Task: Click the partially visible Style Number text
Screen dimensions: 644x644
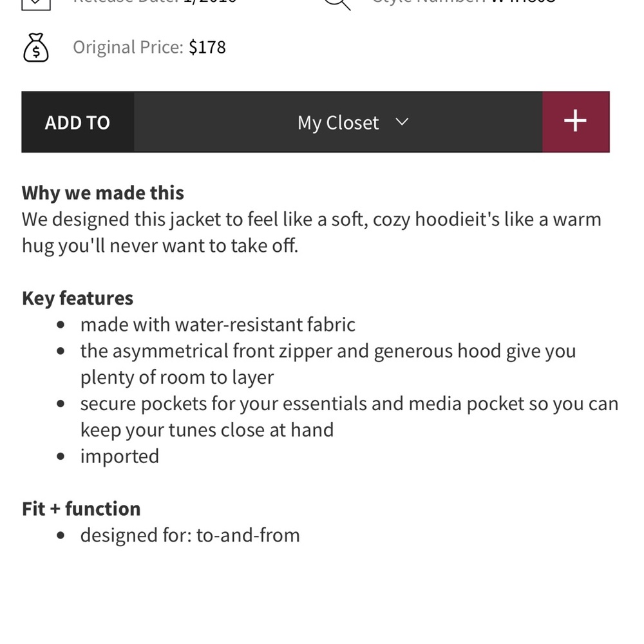Action: pos(464,2)
